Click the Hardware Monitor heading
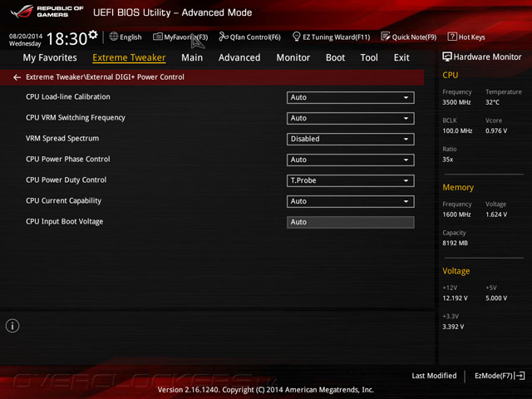532x399 pixels. click(487, 57)
